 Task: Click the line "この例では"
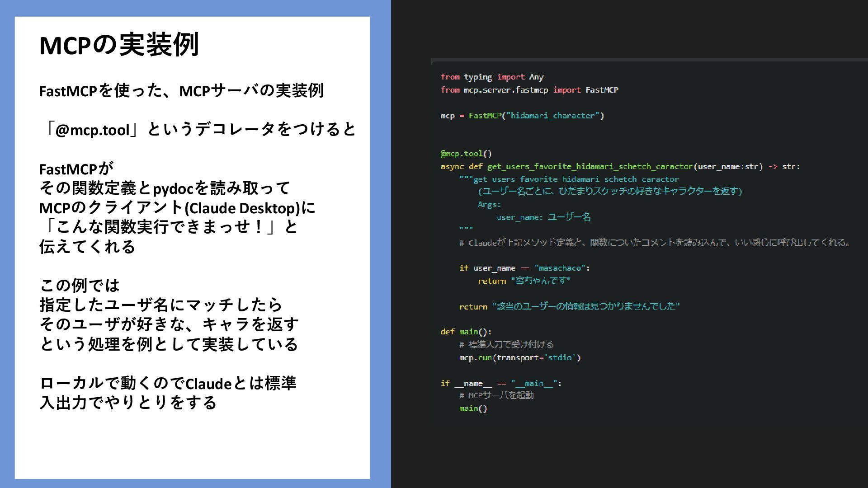[x=80, y=286]
